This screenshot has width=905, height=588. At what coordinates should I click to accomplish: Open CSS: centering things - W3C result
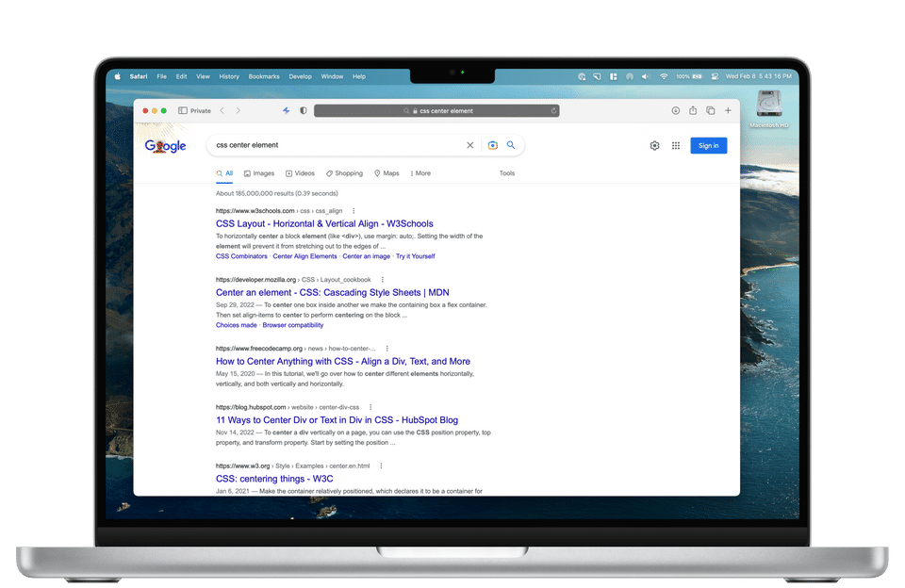[274, 479]
